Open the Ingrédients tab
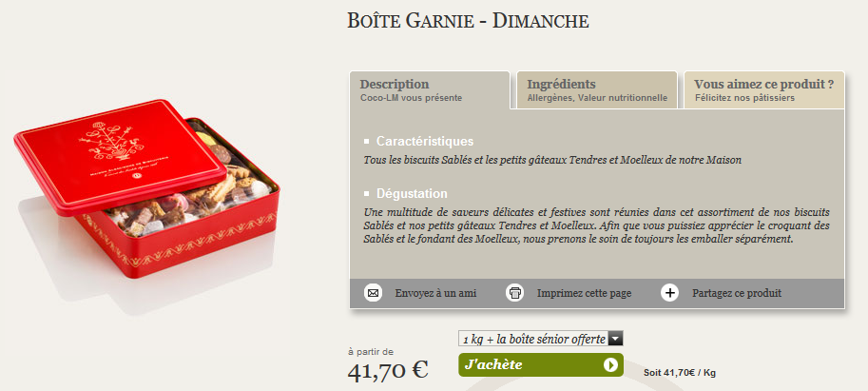 click(597, 89)
